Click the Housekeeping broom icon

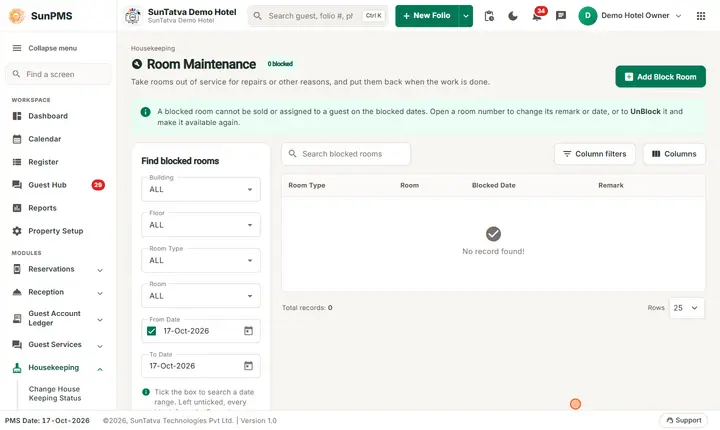[x=17, y=368]
